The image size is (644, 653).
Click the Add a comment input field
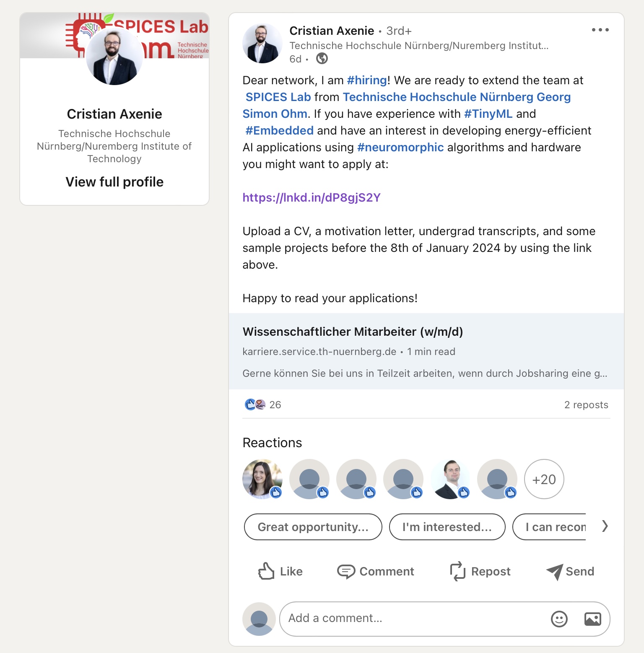(x=444, y=619)
